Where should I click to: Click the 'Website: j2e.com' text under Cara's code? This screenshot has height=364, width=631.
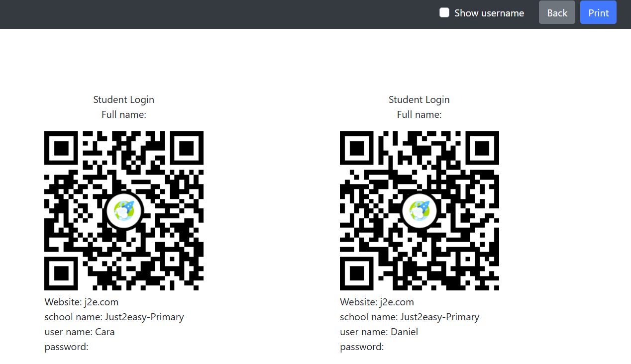tap(82, 302)
